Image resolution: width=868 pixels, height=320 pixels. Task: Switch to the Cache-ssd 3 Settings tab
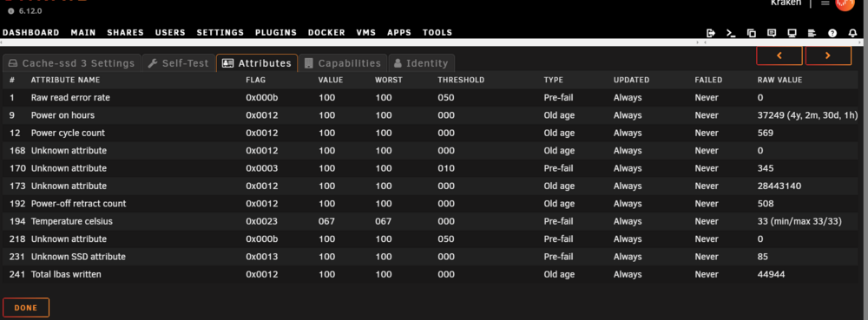[x=71, y=63]
